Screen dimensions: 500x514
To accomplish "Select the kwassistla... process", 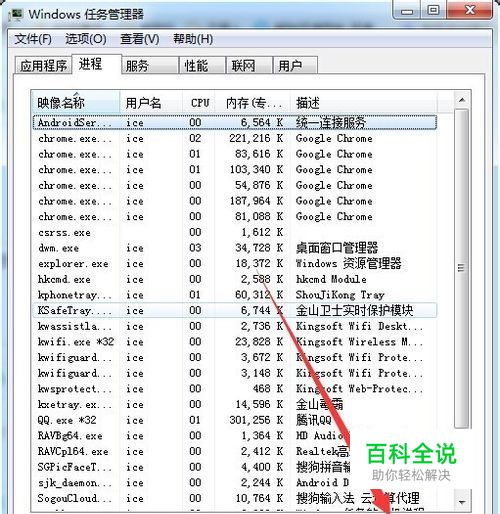I will click(x=235, y=326).
